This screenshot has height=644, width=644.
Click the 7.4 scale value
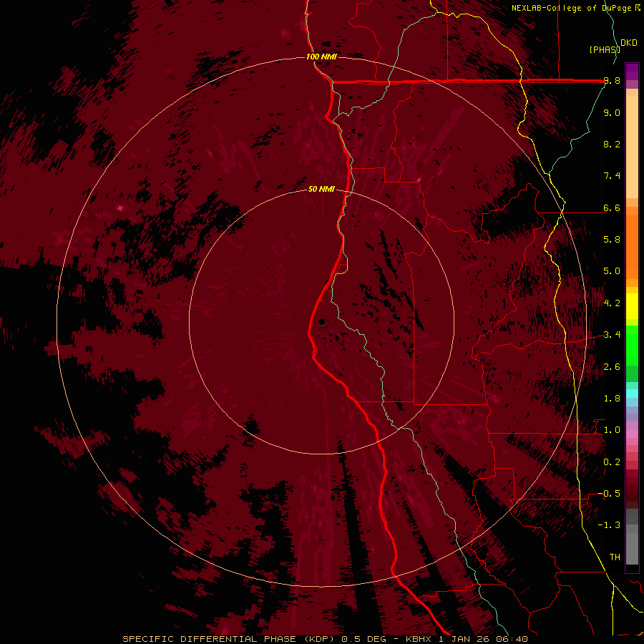(x=612, y=176)
